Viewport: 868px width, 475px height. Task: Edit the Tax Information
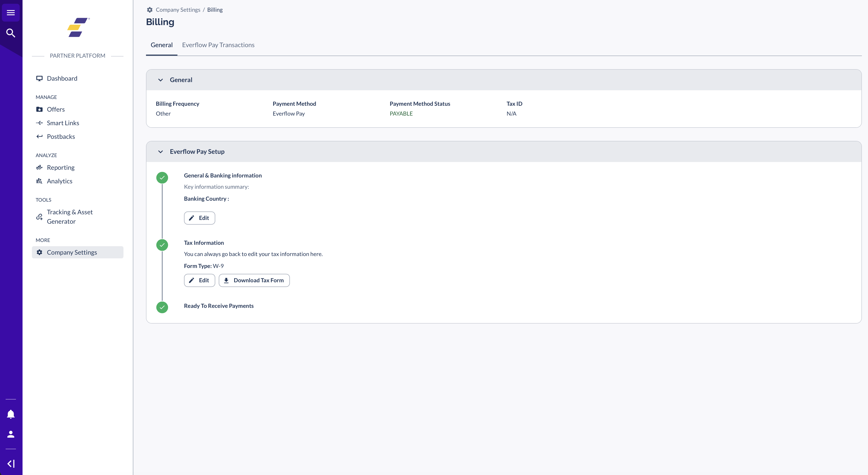(x=200, y=280)
